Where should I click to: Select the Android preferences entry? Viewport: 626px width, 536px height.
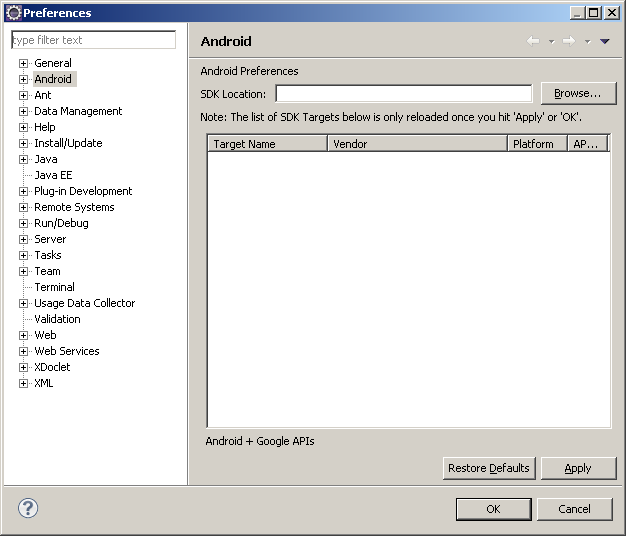point(53,79)
